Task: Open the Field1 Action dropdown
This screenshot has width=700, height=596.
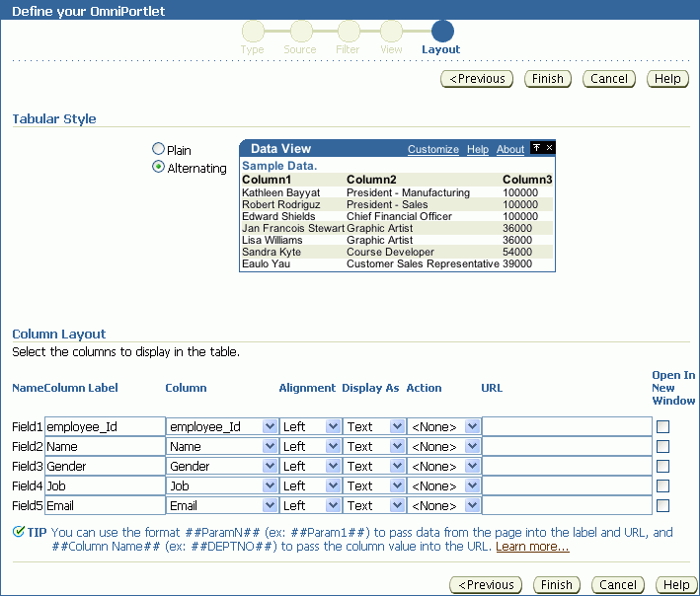Action: 443,427
